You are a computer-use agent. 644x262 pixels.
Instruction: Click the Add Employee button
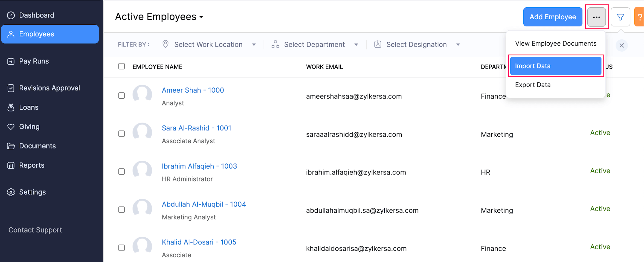point(552,17)
